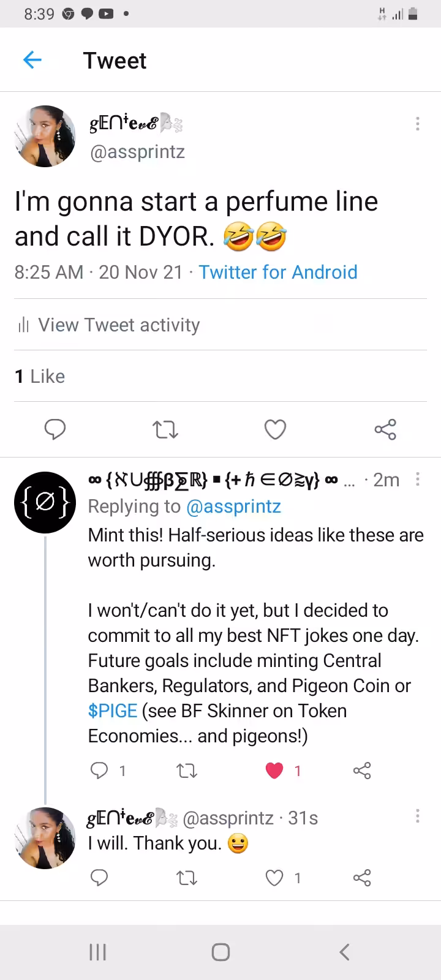Reply to the 'I will. Thank you' tweet

point(99,878)
